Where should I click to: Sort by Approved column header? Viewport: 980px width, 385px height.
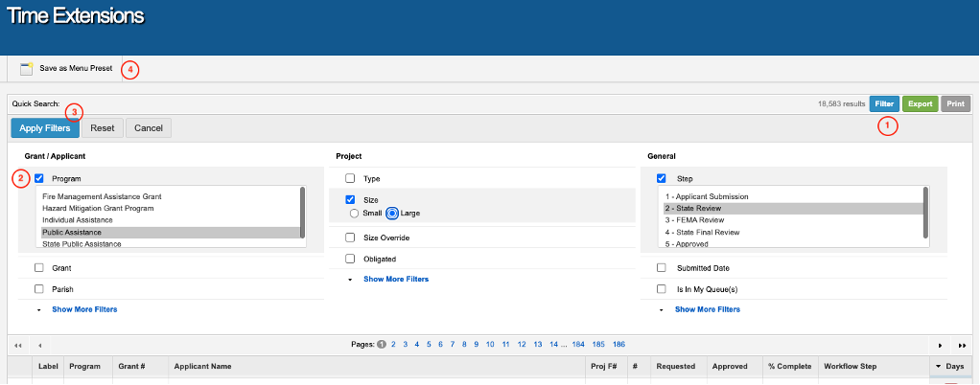[x=735, y=366]
